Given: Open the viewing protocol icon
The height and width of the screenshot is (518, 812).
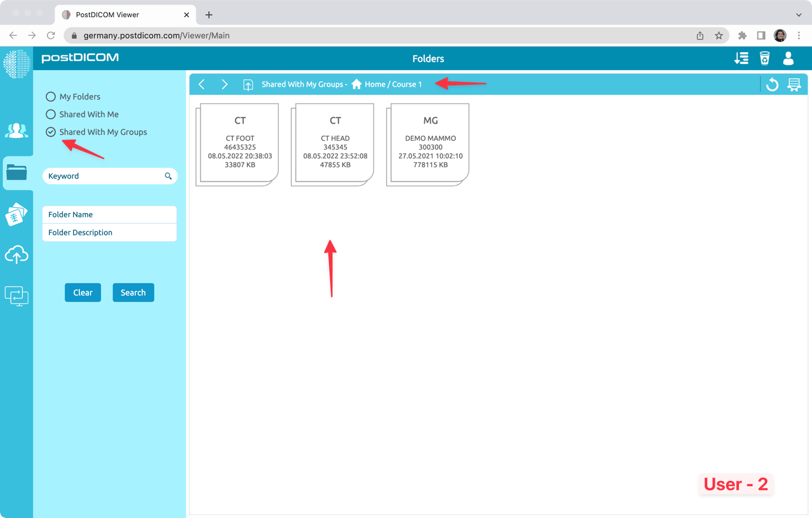Looking at the screenshot, I should [x=794, y=84].
